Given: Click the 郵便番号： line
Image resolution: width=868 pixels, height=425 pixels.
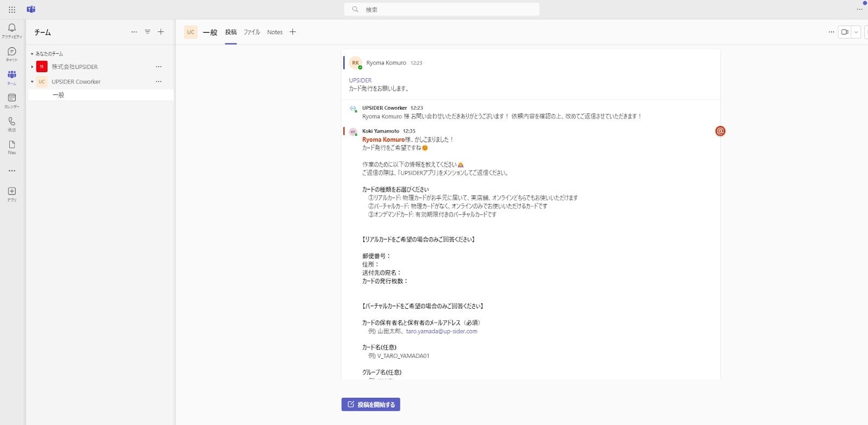Looking at the screenshot, I should pos(376,256).
